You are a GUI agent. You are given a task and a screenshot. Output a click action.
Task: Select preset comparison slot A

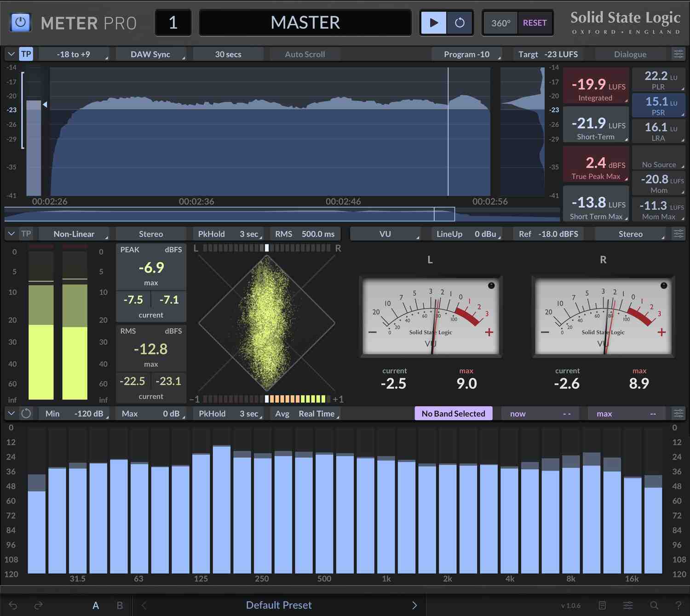pos(95,605)
